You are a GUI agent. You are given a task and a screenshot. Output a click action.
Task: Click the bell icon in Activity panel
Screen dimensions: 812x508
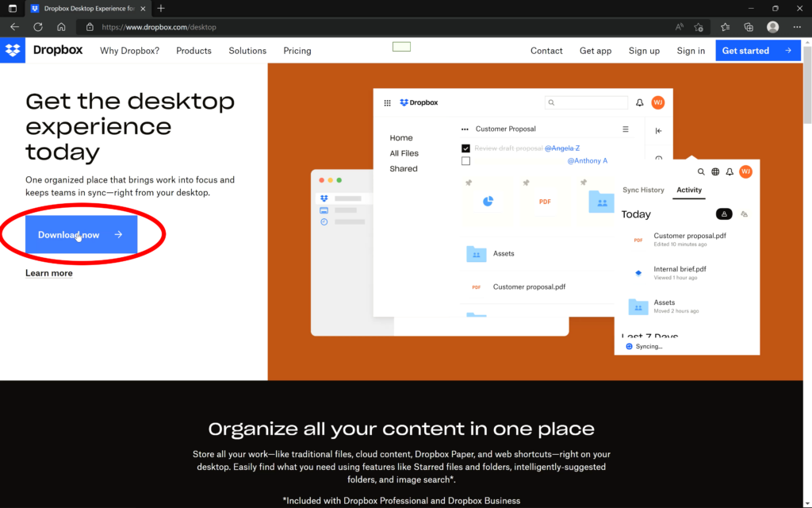click(730, 171)
